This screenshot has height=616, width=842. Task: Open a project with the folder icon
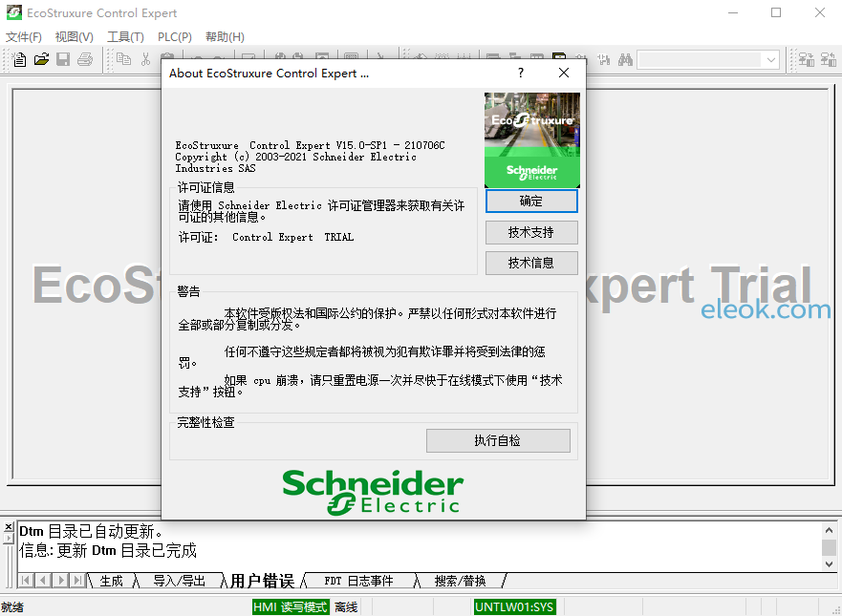pyautogui.click(x=41, y=59)
